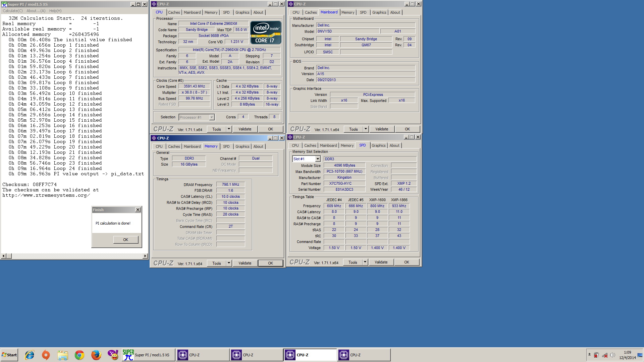Click the Start button
Image resolution: width=644 pixels, height=362 pixels.
pyautogui.click(x=9, y=355)
